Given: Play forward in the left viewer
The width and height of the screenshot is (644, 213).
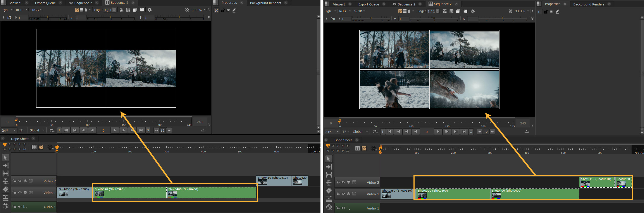Looking at the screenshot, I should [114, 130].
